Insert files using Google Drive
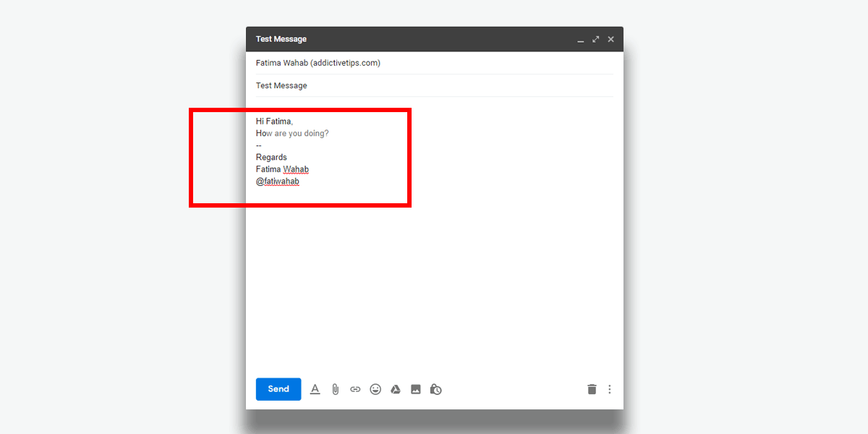 pyautogui.click(x=396, y=389)
